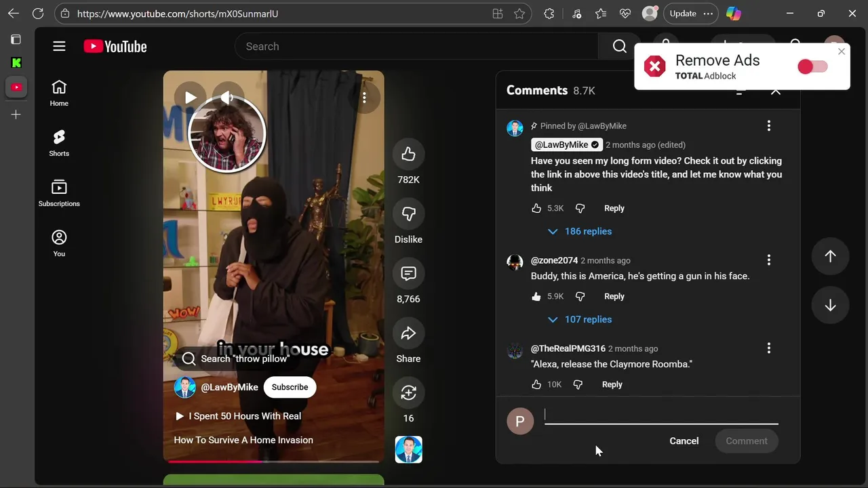Go to the previous short with up arrow
The image size is (868, 488).
830,256
